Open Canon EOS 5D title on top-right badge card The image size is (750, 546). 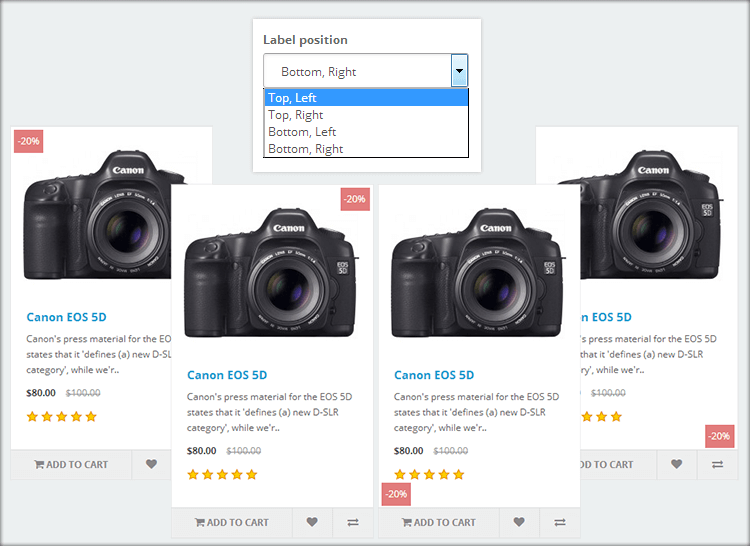pos(227,375)
